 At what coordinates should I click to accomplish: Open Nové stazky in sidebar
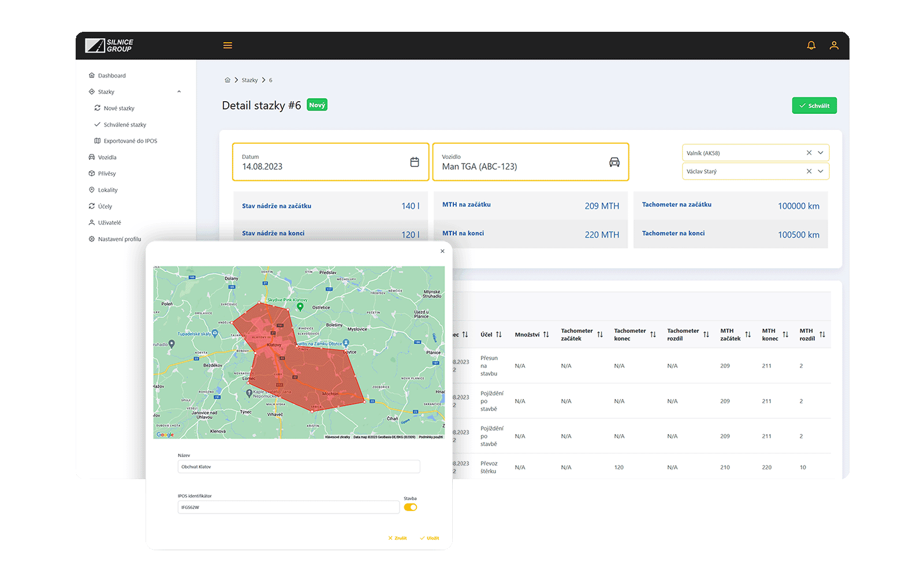point(114,108)
